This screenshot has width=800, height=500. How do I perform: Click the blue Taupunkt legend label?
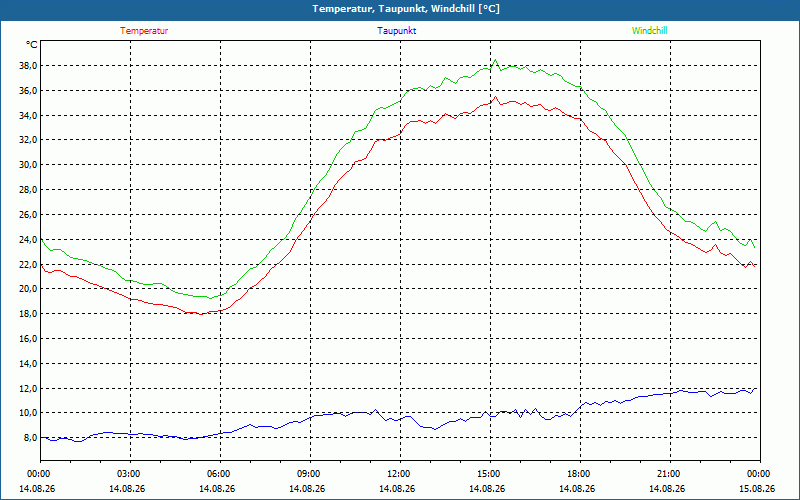pos(396,31)
